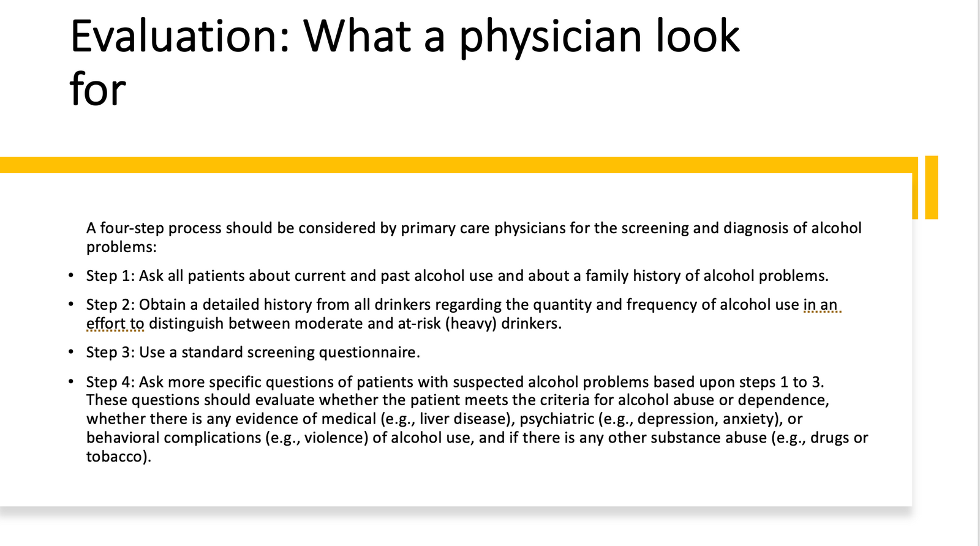Click the text "(e.g., liver disease)"

pyautogui.click(x=448, y=419)
